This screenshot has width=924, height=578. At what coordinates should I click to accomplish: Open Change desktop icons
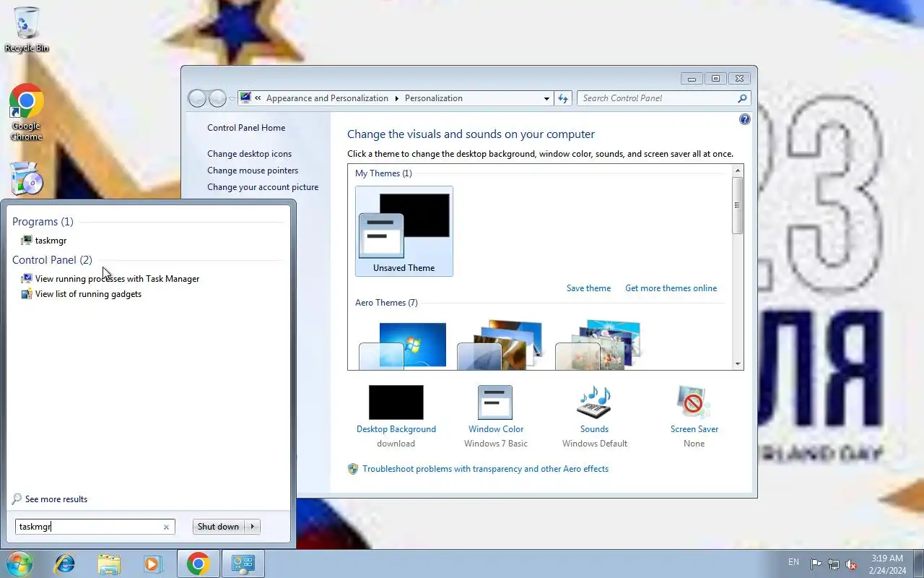click(250, 154)
